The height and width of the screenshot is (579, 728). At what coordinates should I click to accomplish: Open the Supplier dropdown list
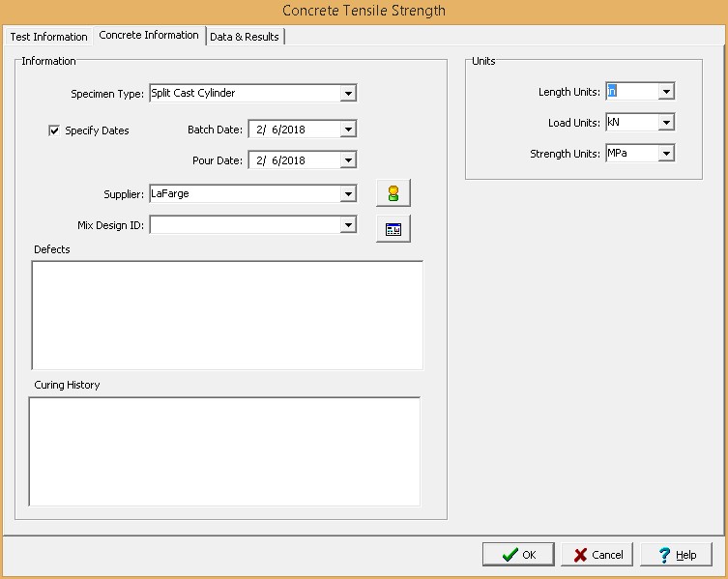point(348,194)
